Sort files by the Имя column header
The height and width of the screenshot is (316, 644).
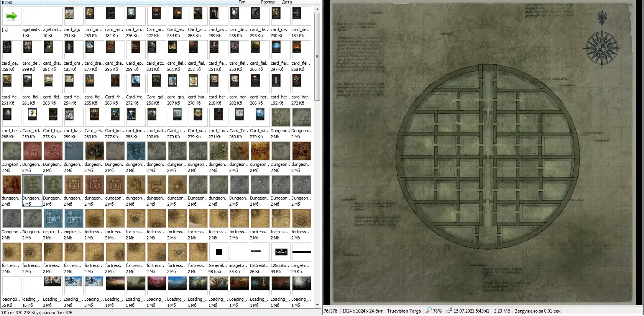(119, 2)
